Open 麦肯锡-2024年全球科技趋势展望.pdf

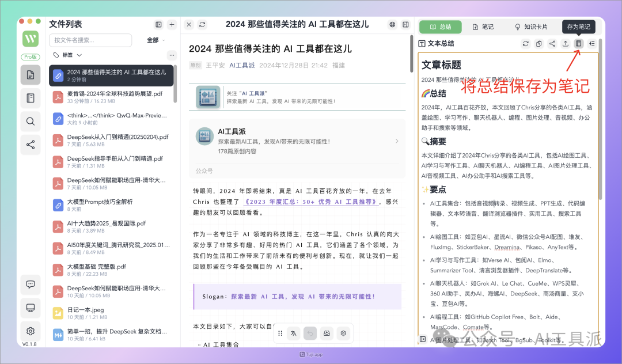pos(111,97)
